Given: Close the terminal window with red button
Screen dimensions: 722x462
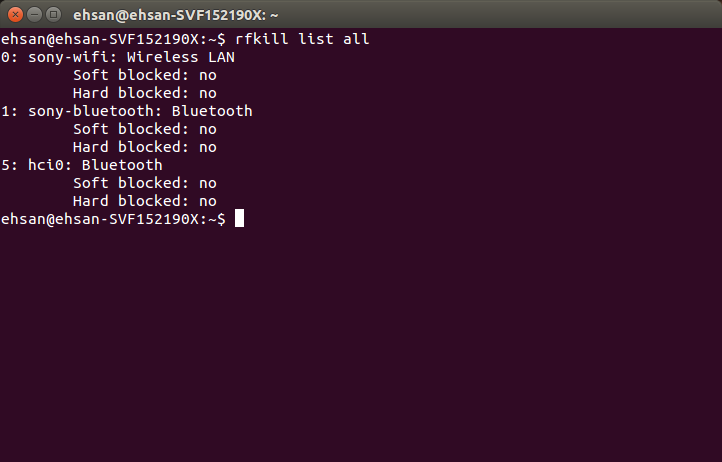Looking at the screenshot, I should point(15,15).
